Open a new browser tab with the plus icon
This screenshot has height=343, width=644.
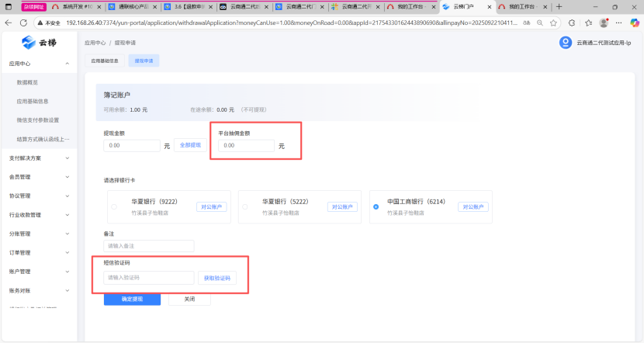[559, 6]
